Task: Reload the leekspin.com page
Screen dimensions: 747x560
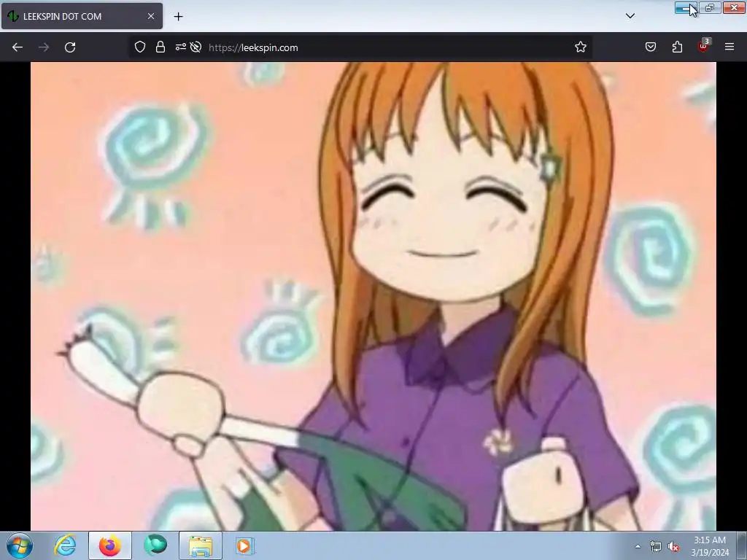Action: (x=70, y=47)
